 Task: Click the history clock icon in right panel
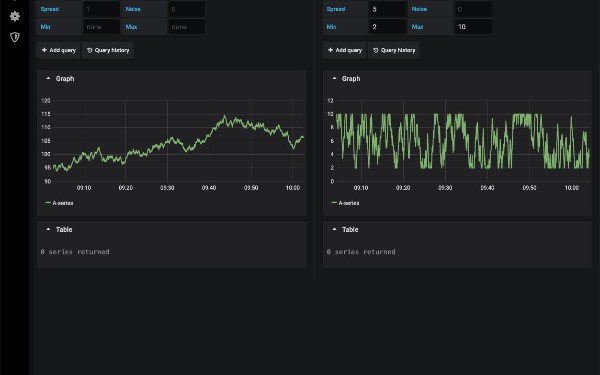point(375,50)
